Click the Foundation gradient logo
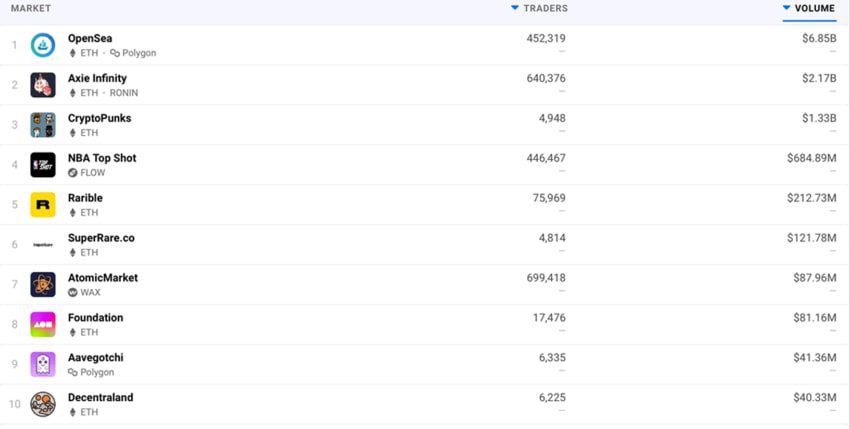The image size is (850, 429). [x=43, y=324]
